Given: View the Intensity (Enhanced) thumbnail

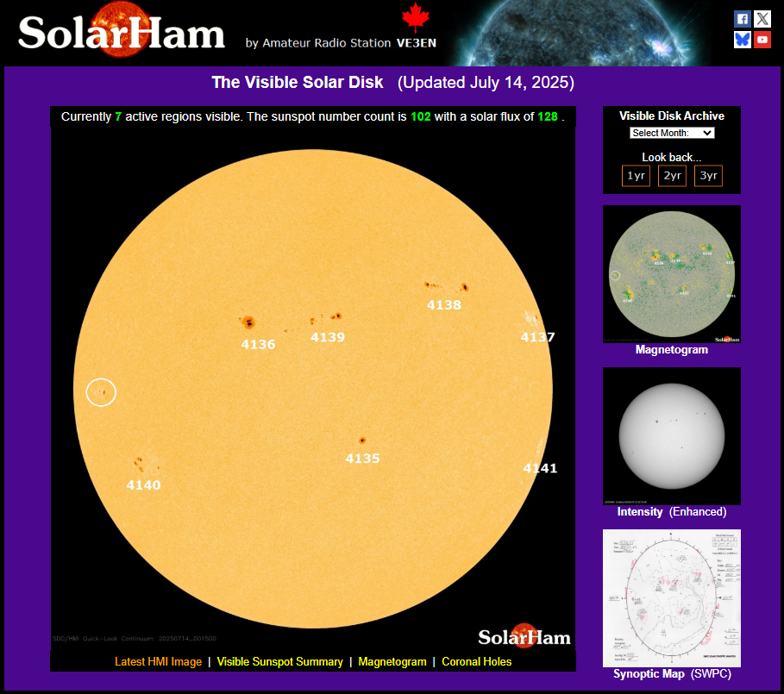Looking at the screenshot, I should tap(672, 436).
